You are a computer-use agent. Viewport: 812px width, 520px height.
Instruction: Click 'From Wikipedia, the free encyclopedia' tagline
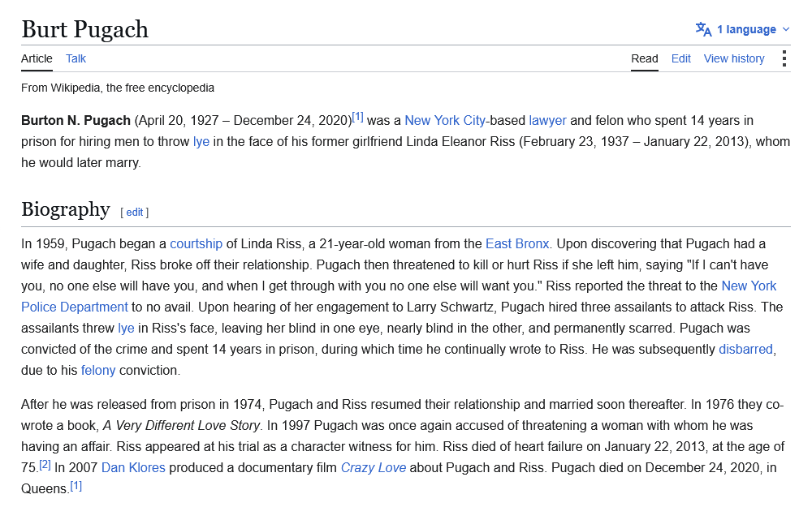118,88
